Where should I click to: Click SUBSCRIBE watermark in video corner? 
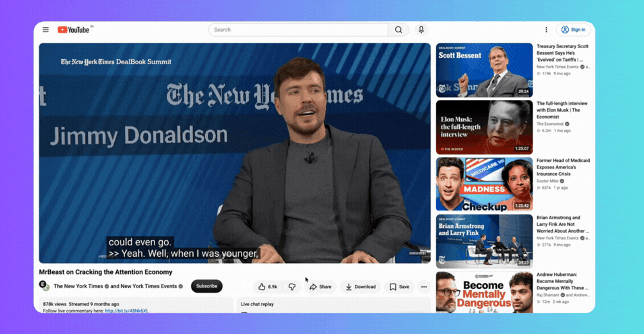click(417, 254)
